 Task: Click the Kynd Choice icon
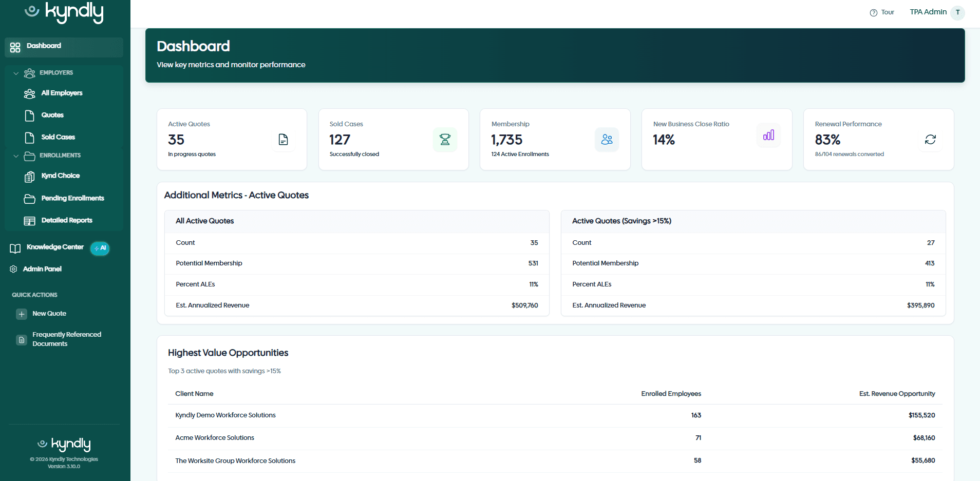coord(30,176)
